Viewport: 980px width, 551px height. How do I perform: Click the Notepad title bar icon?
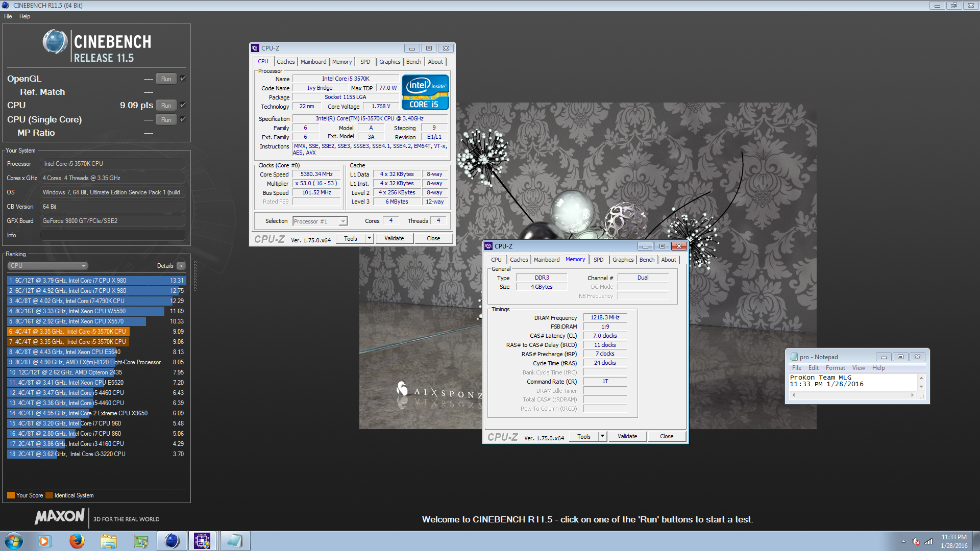[794, 357]
